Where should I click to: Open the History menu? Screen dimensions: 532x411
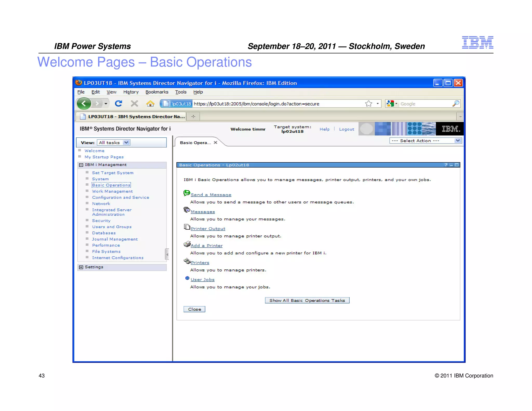point(131,92)
